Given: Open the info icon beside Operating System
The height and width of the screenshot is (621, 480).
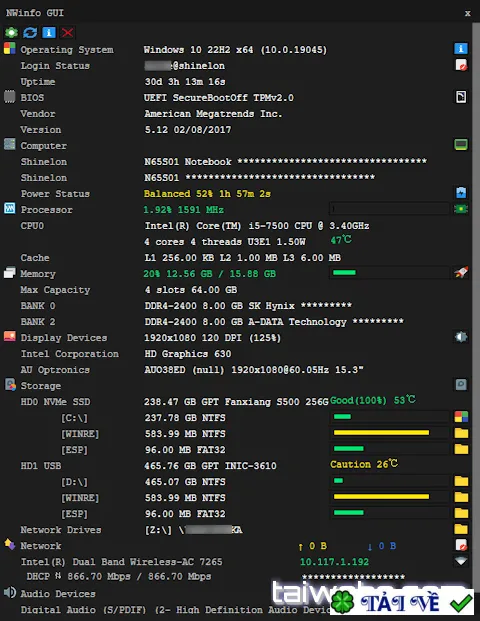Looking at the screenshot, I should pyautogui.click(x=461, y=49).
